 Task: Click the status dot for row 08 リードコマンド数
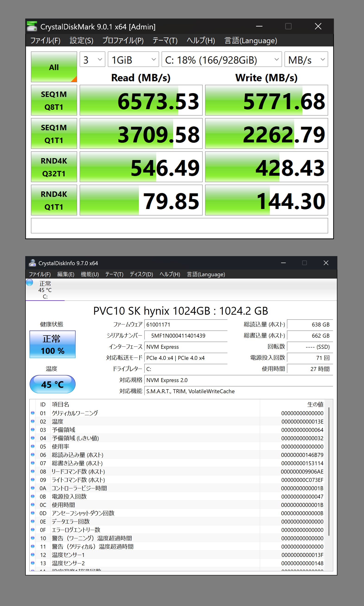tap(33, 471)
